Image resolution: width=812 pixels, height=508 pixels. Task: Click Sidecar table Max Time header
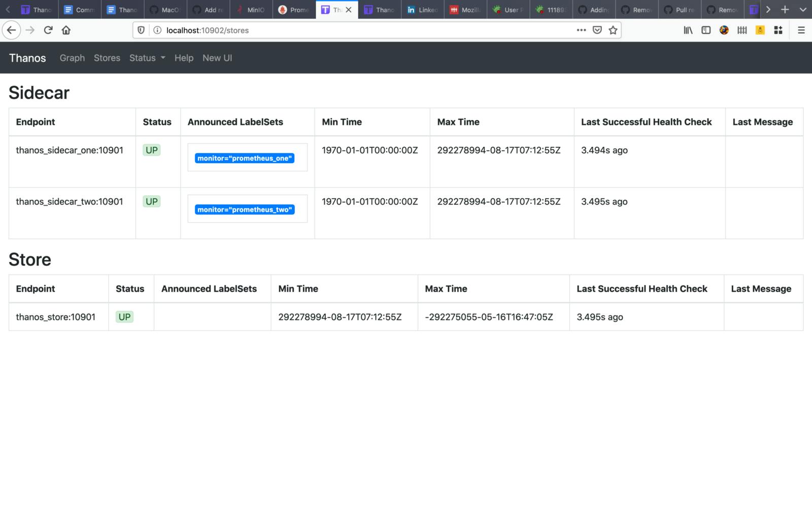pos(458,122)
